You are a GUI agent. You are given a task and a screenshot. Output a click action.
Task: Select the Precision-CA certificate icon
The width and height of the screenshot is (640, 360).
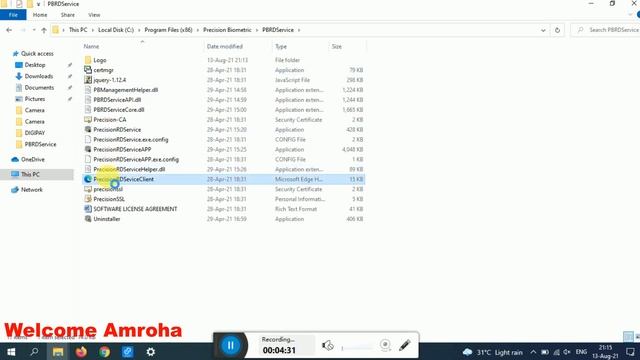pyautogui.click(x=88, y=120)
